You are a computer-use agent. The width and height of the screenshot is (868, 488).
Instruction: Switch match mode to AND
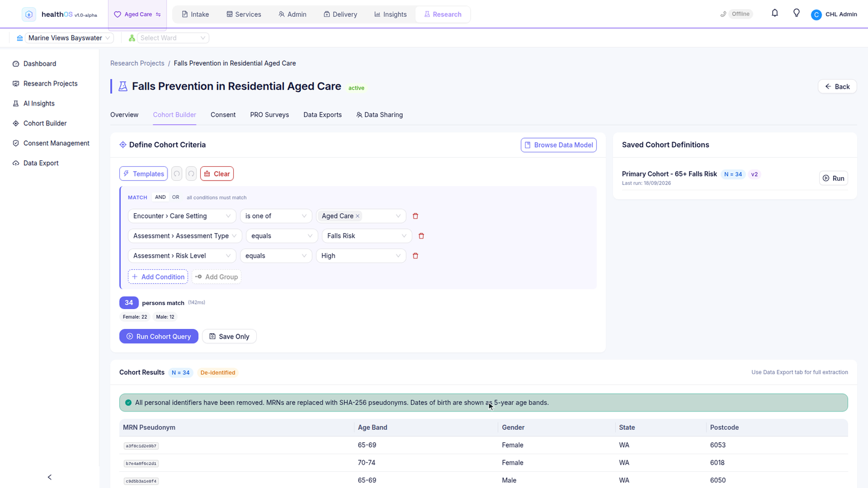pyautogui.click(x=160, y=197)
